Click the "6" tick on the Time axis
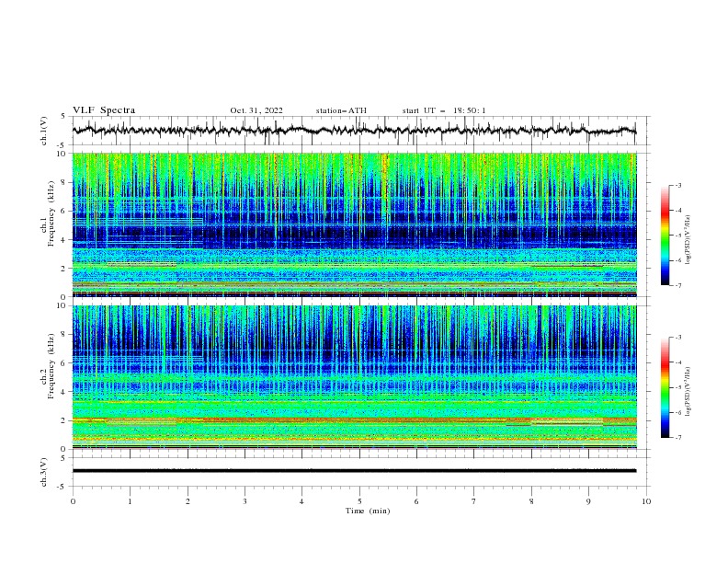Image resolution: width=728 pixels, height=563 pixels. coord(416,501)
